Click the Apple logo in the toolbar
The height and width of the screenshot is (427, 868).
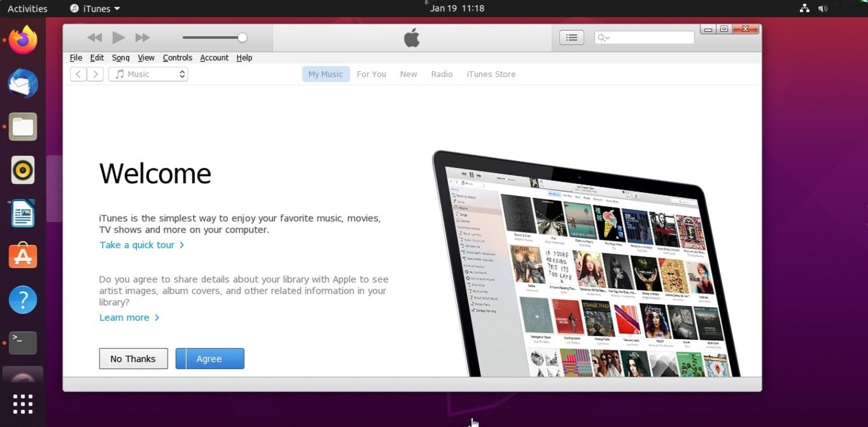[x=411, y=37]
